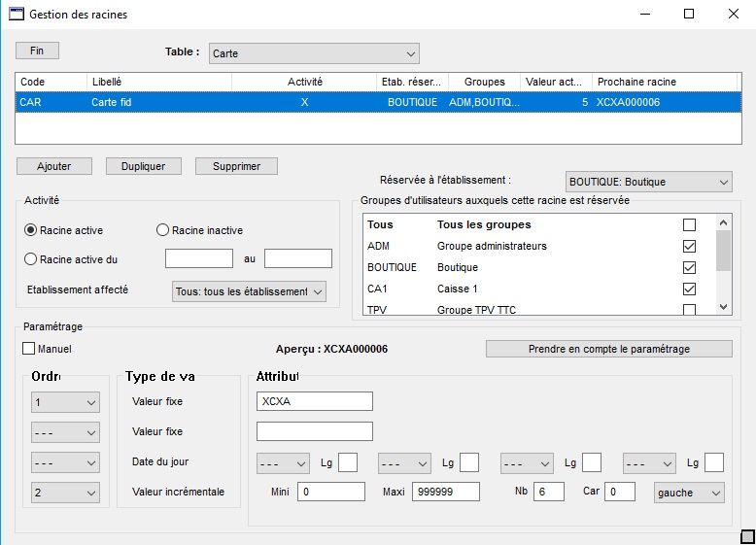Click the Libellé column header

tap(159, 82)
